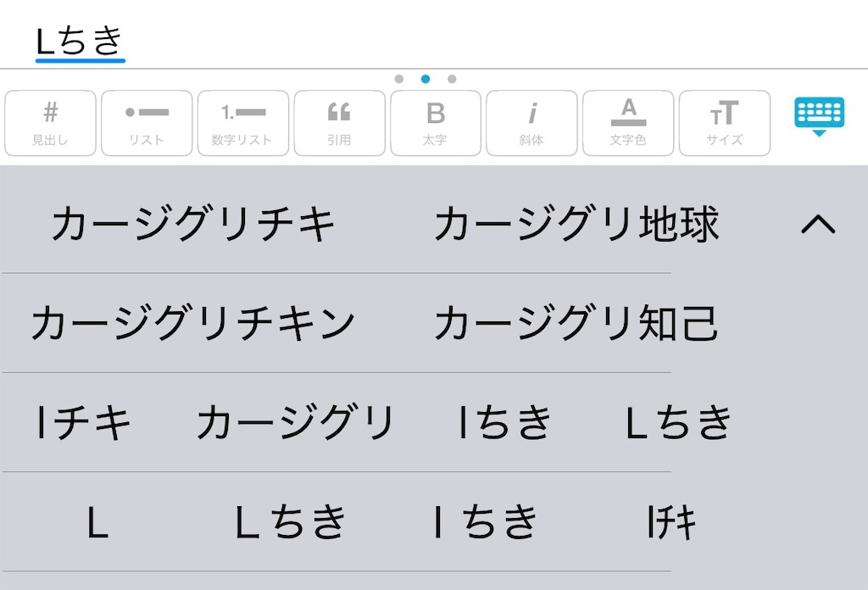Hide the keyboard with the blue keyboard icon
Viewport: 868px width, 590px height.
coord(820,116)
